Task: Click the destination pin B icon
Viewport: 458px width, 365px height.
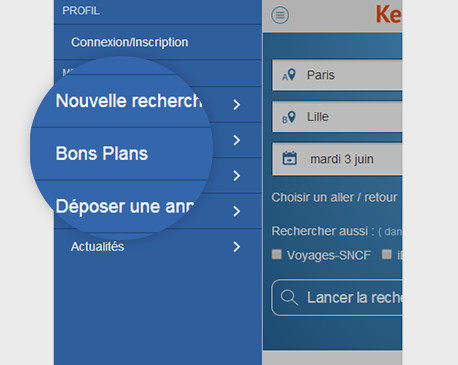Action: click(x=289, y=117)
